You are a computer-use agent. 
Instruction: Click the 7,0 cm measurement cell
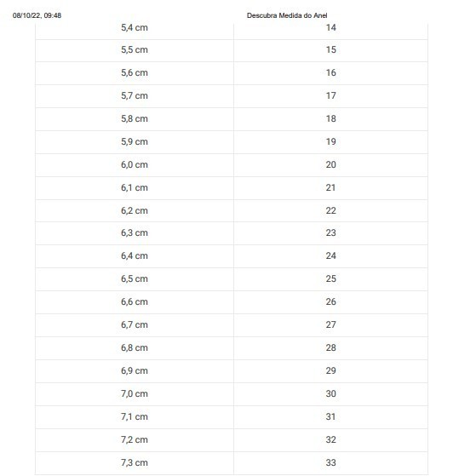tap(135, 394)
